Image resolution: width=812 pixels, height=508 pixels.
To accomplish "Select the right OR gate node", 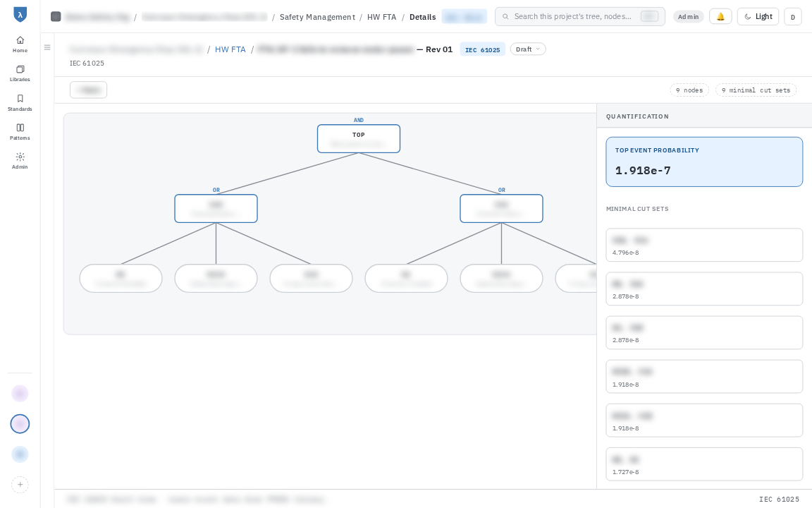I will (x=501, y=208).
